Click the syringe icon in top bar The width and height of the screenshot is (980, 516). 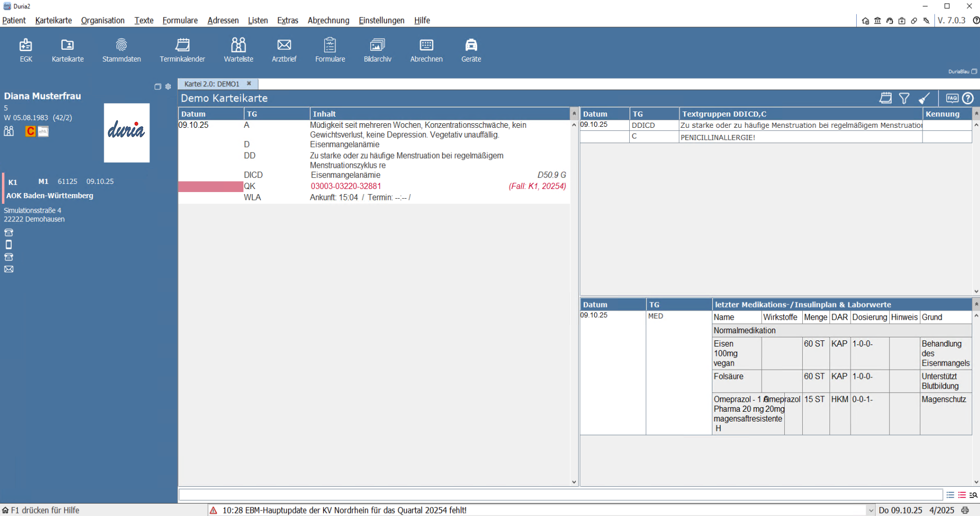pos(926,21)
